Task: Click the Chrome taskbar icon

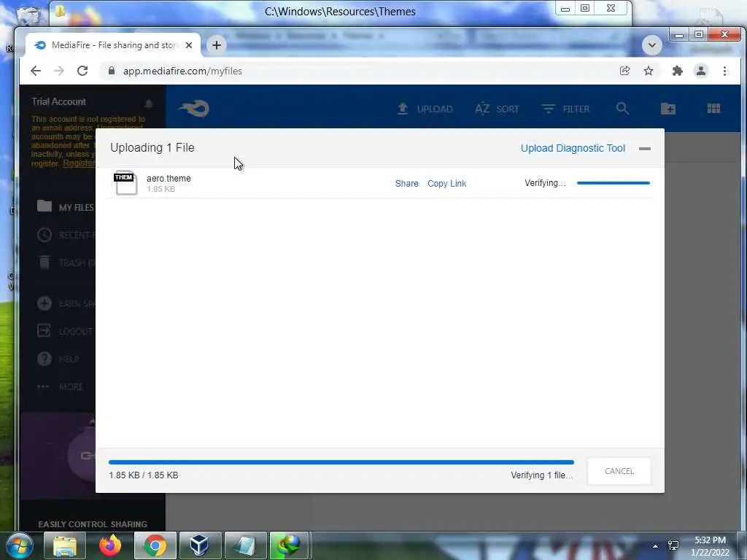Action: [x=155, y=545]
